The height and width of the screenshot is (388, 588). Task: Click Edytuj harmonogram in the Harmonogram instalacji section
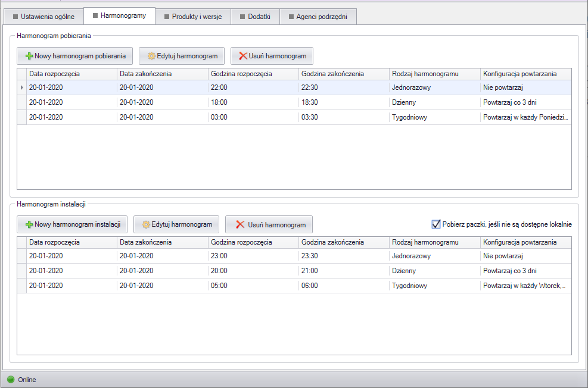[x=176, y=225]
